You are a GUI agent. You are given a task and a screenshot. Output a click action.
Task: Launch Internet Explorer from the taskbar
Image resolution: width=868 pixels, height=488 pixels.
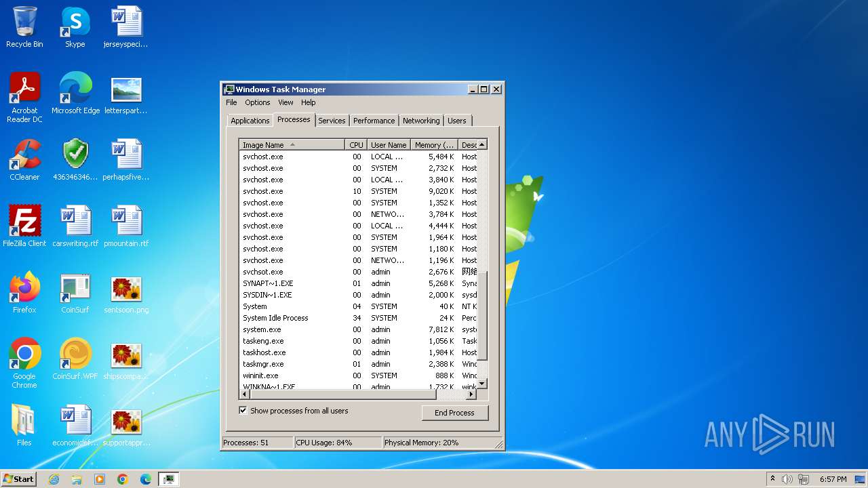pyautogui.click(x=54, y=479)
